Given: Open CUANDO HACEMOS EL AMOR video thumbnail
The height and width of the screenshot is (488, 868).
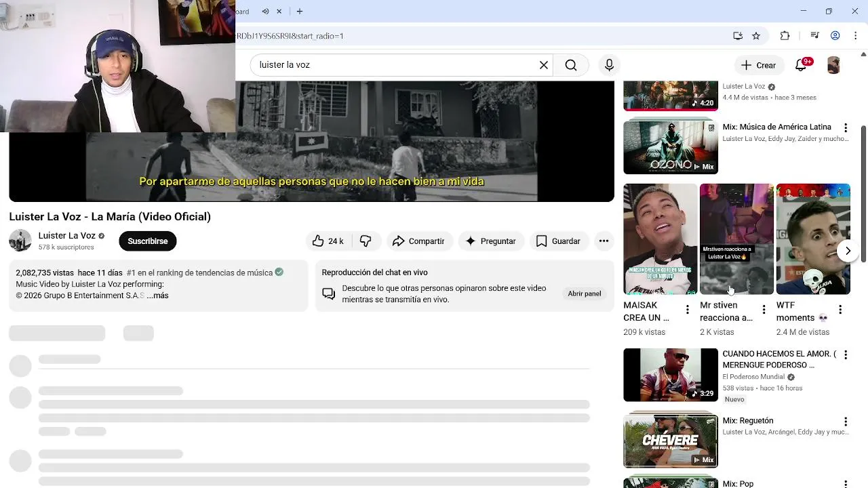Looking at the screenshot, I should coord(671,375).
